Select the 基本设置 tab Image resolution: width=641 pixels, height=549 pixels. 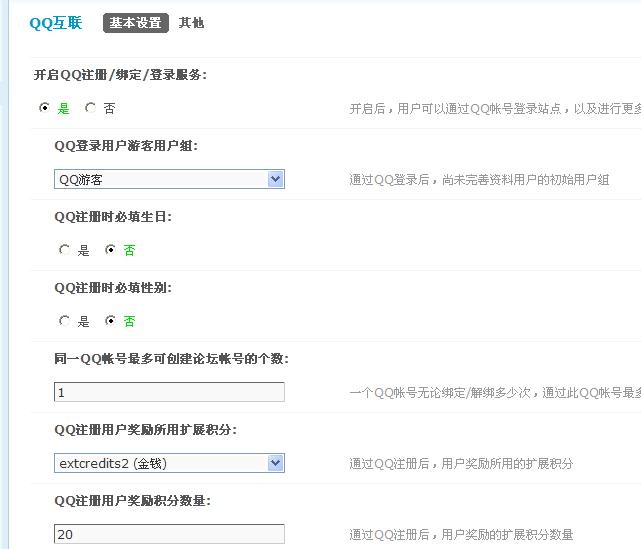coord(135,23)
